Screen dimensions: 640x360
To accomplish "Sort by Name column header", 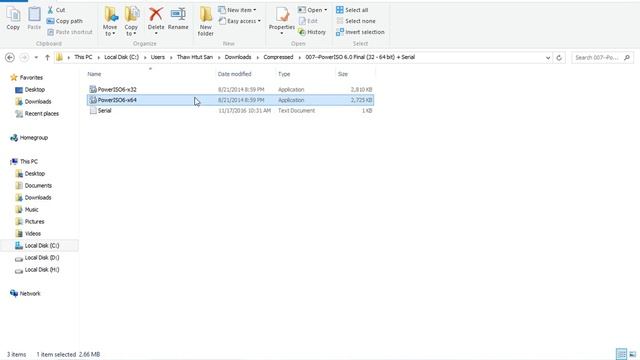I will pos(94,74).
